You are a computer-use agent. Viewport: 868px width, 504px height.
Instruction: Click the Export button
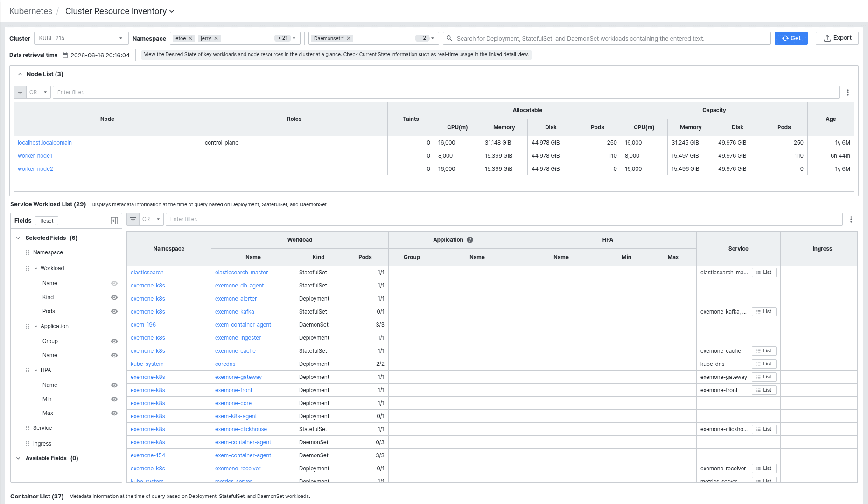[x=837, y=38]
